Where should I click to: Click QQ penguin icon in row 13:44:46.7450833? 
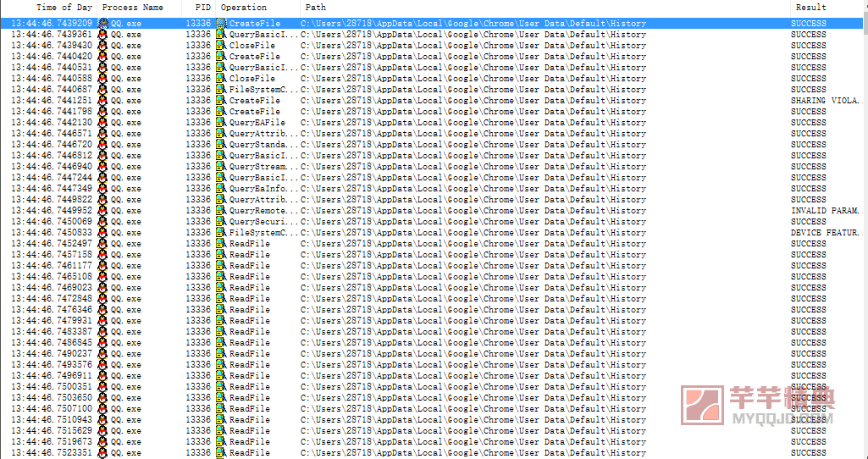click(x=103, y=233)
